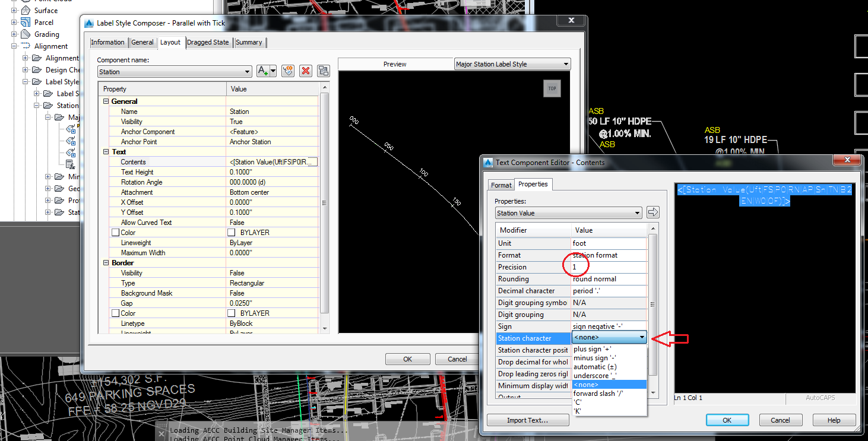868x441 pixels.
Task: Click the Help button
Action: [x=834, y=420]
